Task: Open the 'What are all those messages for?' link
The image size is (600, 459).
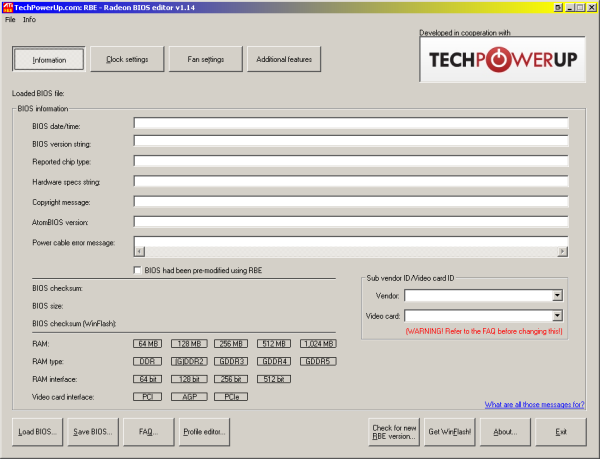Action: [534, 404]
